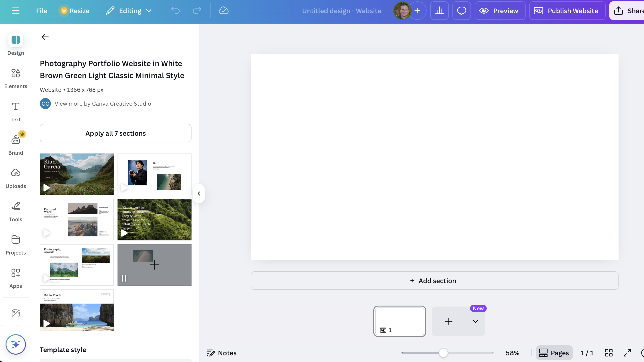Open the insights bar chart icon
This screenshot has height=362, width=644.
click(439, 11)
